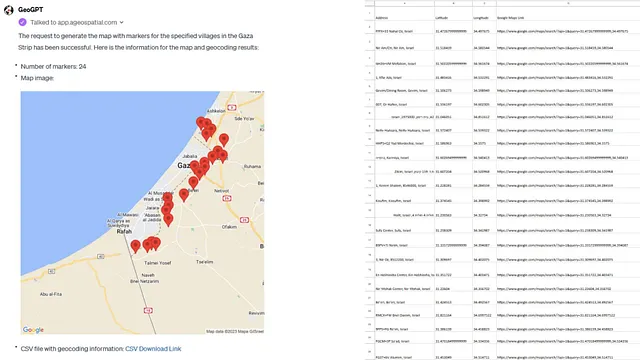The width and height of the screenshot is (640, 360).
Task: Click the route shield icon below Netivot
Action: tap(227, 198)
